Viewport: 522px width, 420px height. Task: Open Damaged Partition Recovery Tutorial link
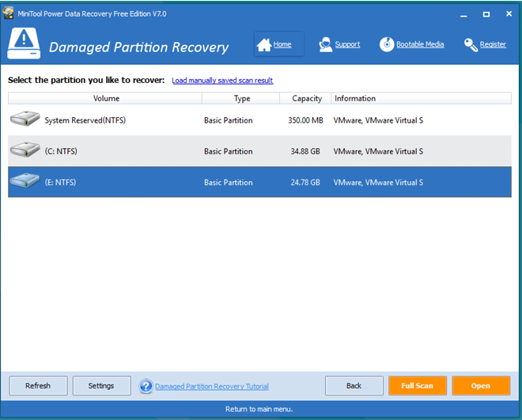(x=212, y=386)
